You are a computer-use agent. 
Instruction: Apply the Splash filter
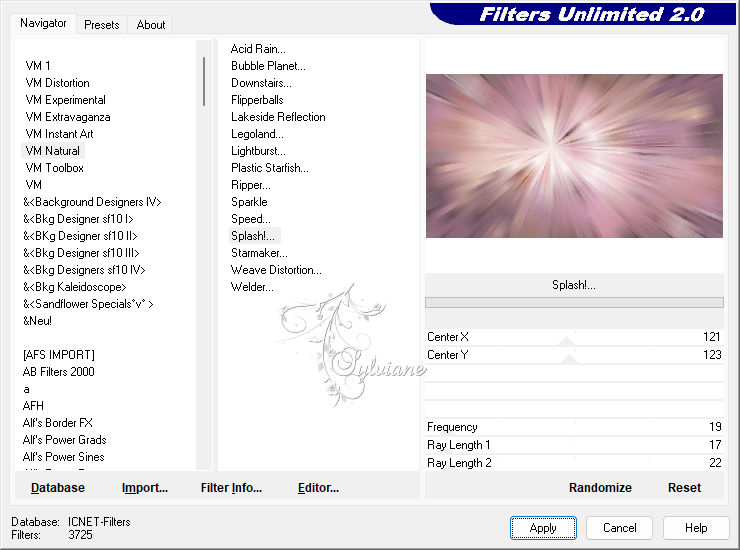coord(543,528)
